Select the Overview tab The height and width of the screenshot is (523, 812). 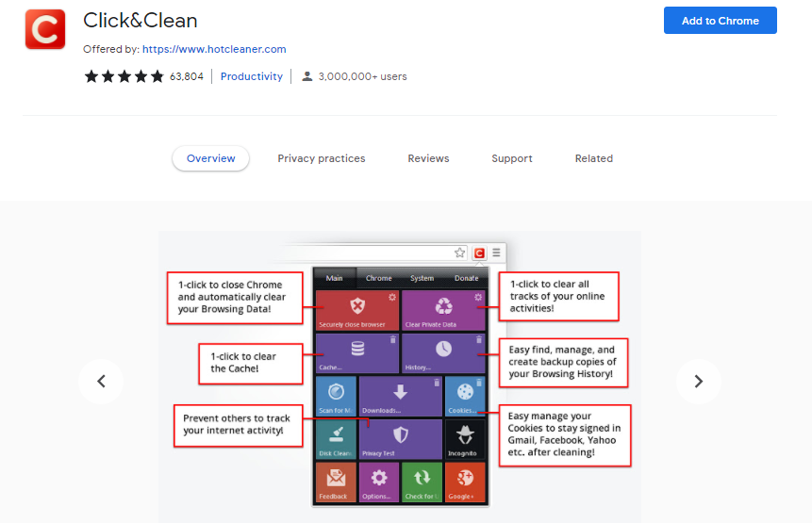pyautogui.click(x=210, y=158)
